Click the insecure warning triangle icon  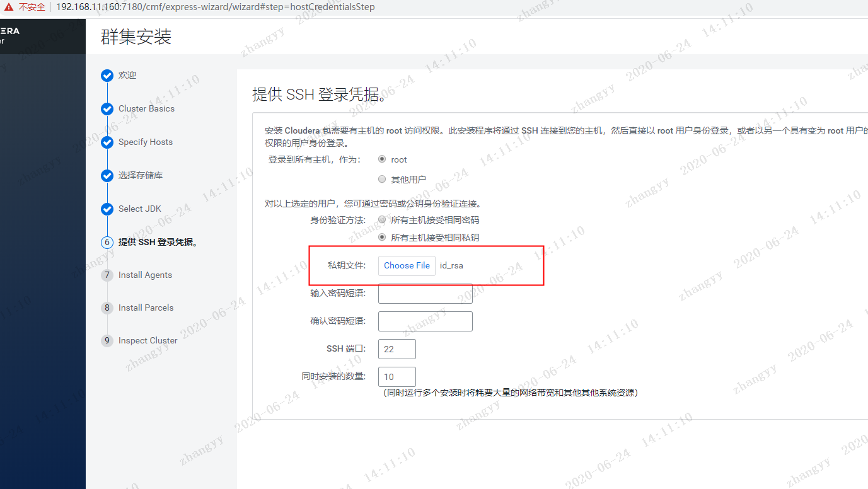[9, 7]
